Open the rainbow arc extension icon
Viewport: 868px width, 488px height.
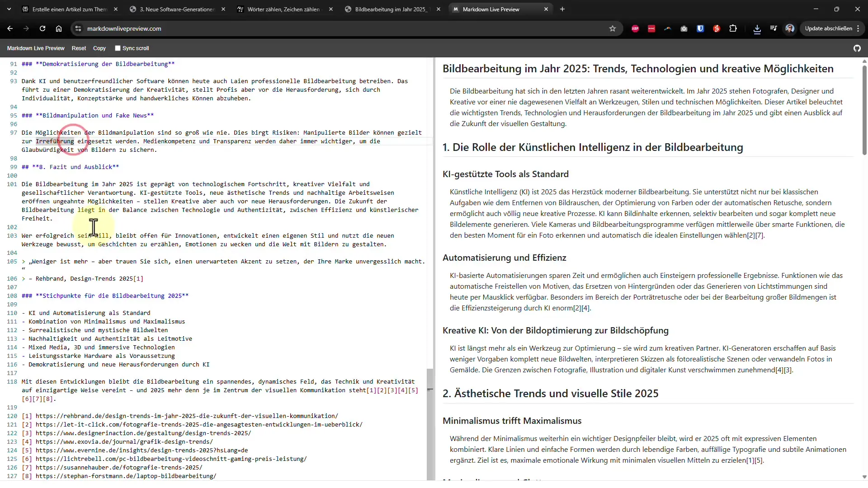tap(668, 28)
